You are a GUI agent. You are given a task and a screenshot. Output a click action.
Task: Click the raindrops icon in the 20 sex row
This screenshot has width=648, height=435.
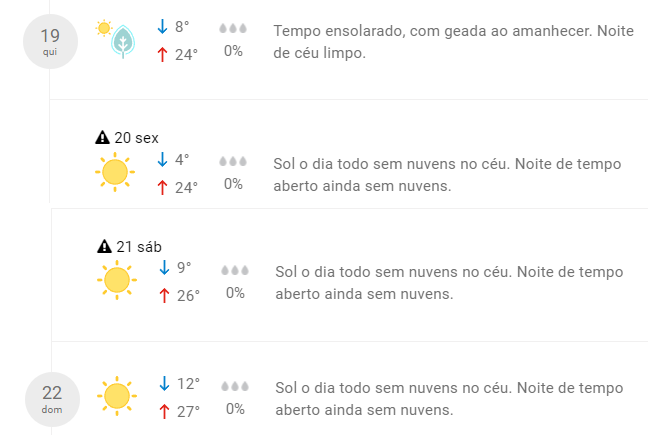[233, 161]
